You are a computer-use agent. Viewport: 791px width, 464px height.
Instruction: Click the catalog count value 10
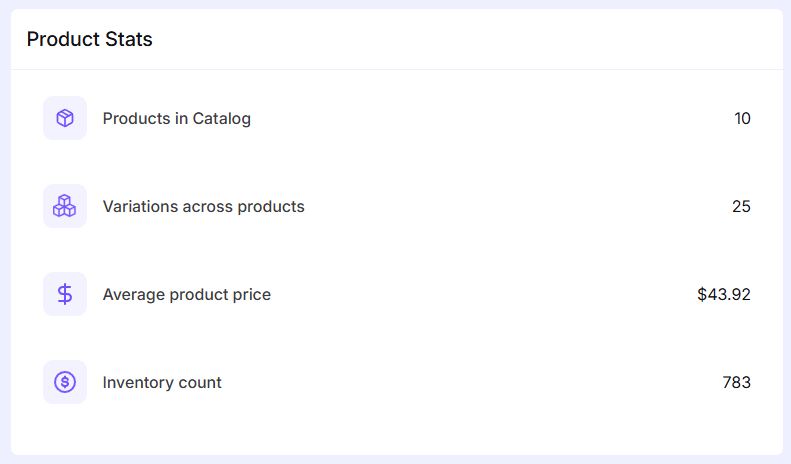coord(742,119)
